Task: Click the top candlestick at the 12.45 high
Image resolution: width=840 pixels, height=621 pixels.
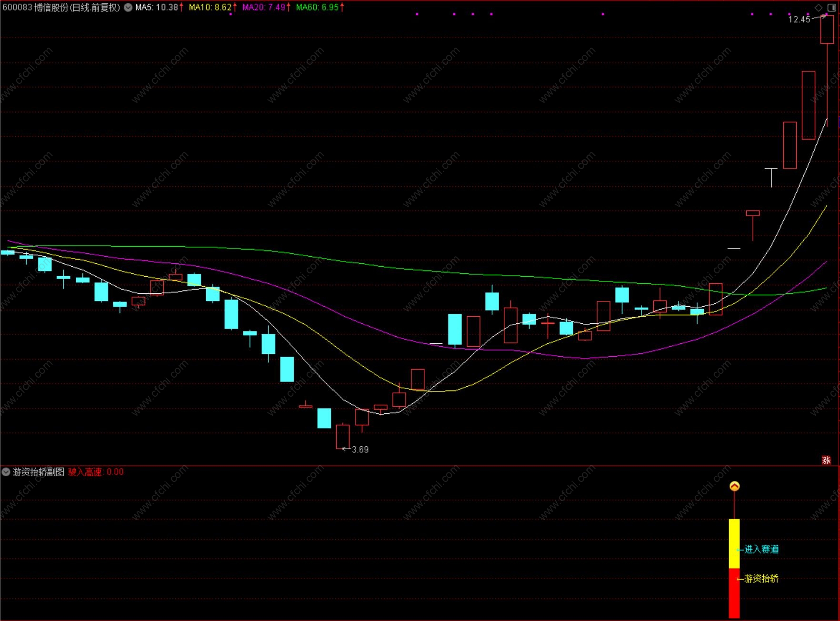Action: tap(827, 30)
